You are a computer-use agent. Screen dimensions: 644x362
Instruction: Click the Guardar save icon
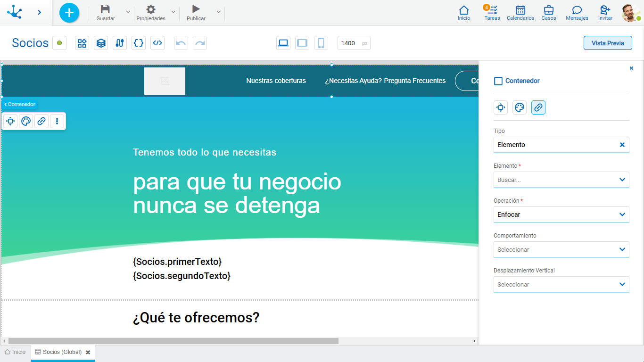coord(106,9)
